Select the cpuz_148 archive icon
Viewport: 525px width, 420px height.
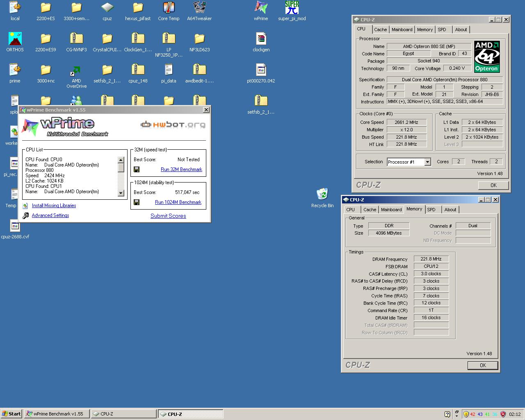[138, 73]
